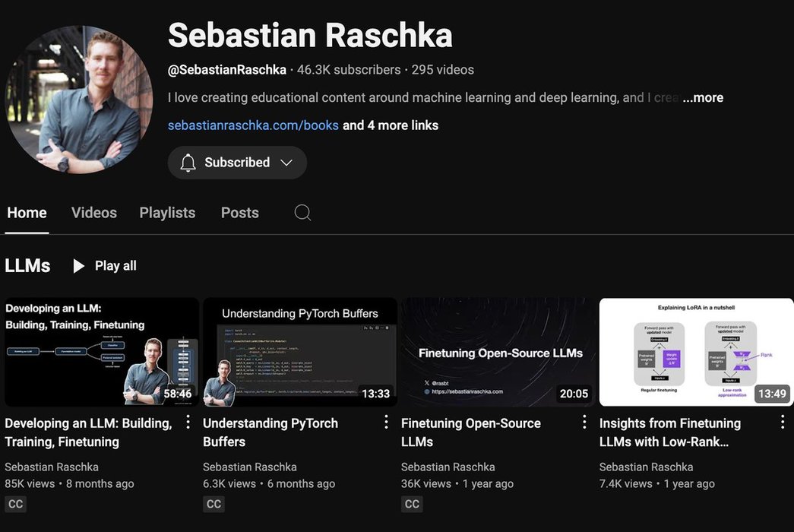Switch to the Videos tab
This screenshot has width=794, height=532.
(x=94, y=213)
